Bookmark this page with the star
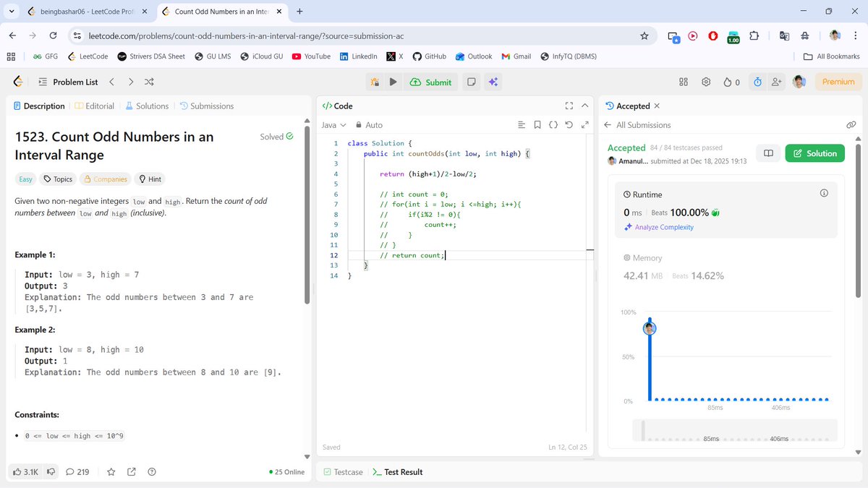Viewport: 868px width, 488px height. 644,35
